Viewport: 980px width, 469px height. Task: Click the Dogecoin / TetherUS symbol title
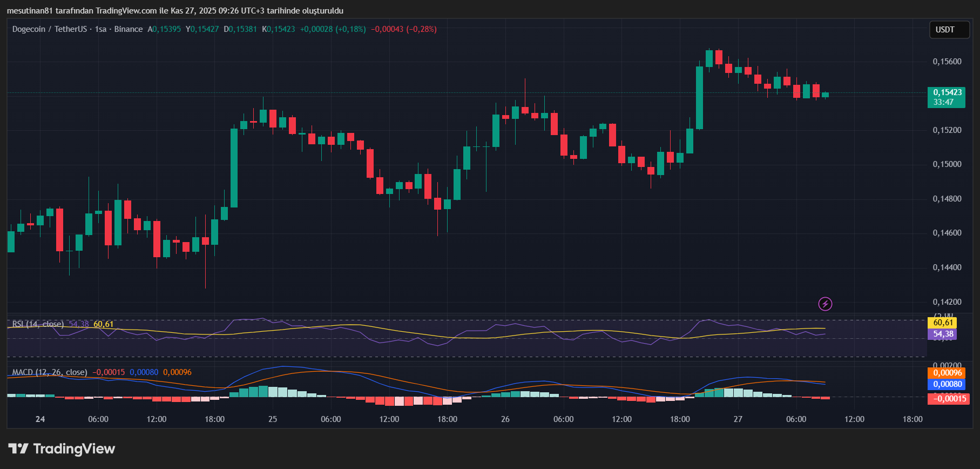(50, 29)
